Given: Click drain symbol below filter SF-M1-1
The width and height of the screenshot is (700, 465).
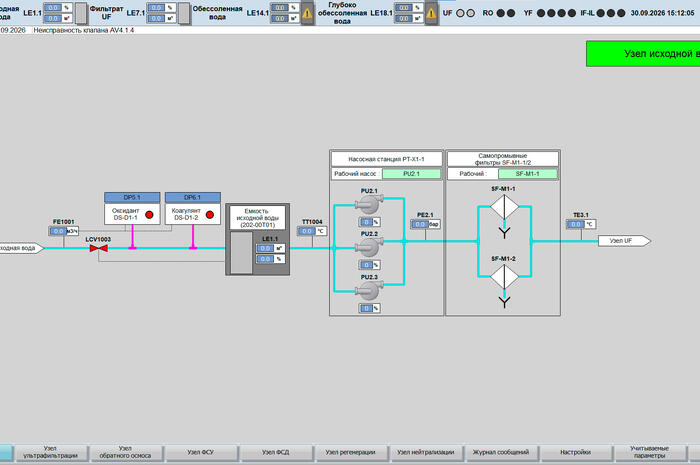Looking at the screenshot, I should (504, 232).
